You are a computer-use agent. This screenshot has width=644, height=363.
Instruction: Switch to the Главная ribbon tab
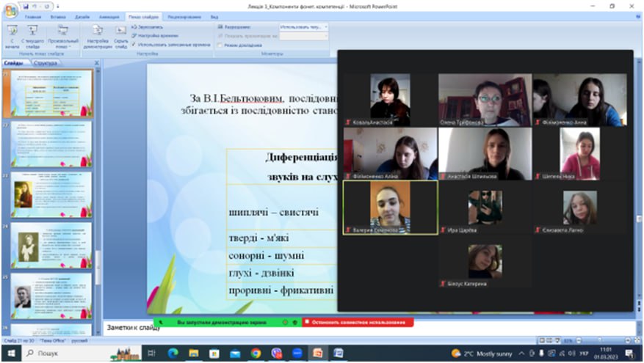[33, 15]
